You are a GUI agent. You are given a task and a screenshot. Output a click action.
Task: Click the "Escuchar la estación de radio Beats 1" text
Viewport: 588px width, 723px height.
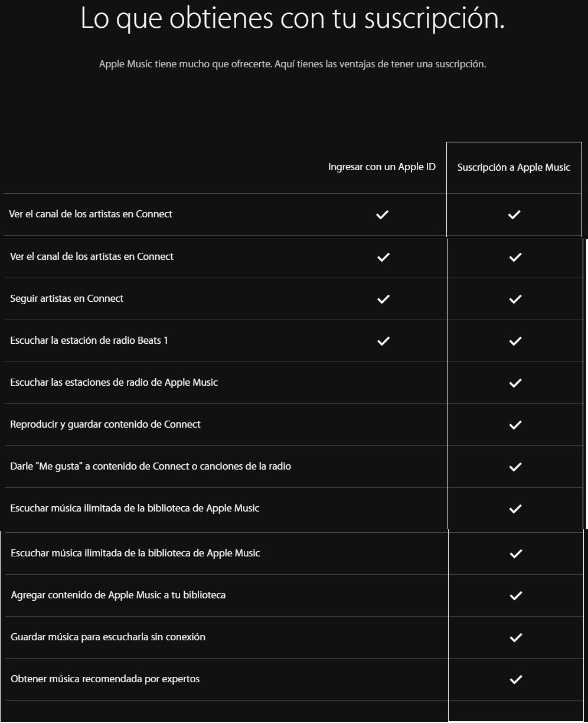[x=89, y=340]
